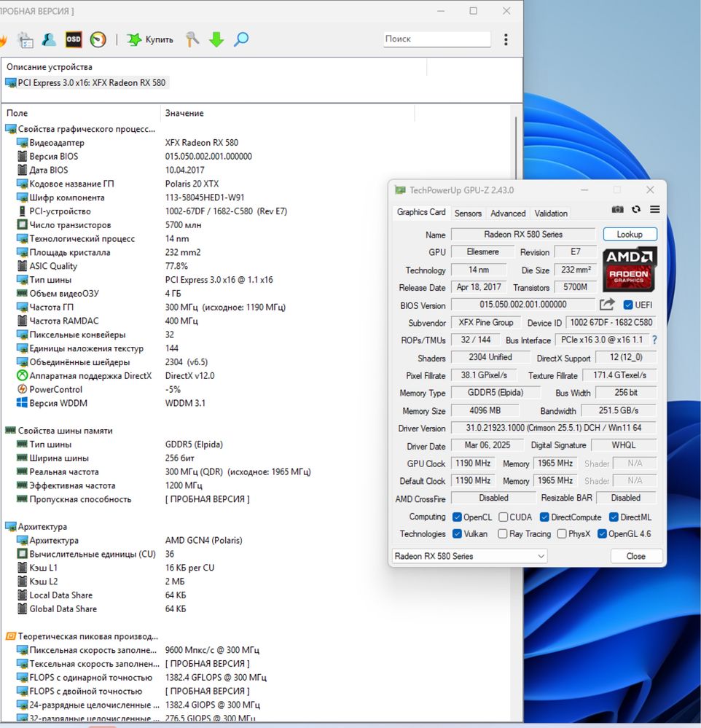Click the memory icon beside Объем видеоОЗУ

22,293
